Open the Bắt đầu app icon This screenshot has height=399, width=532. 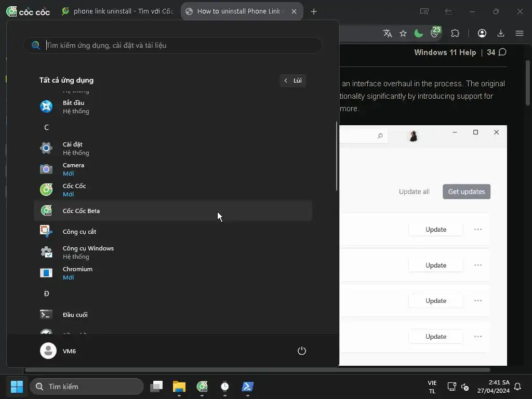click(46, 107)
